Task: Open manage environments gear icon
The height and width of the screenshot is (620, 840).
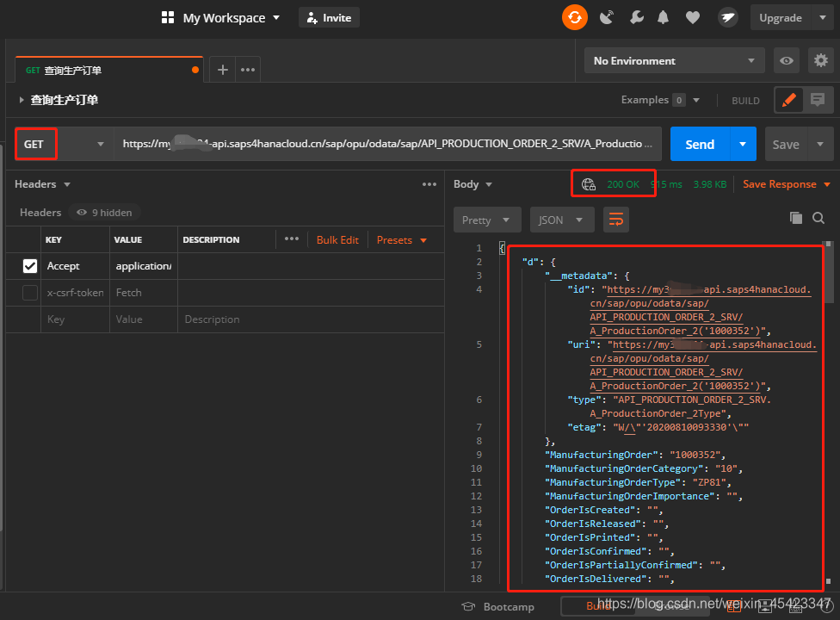Action: pyautogui.click(x=821, y=60)
